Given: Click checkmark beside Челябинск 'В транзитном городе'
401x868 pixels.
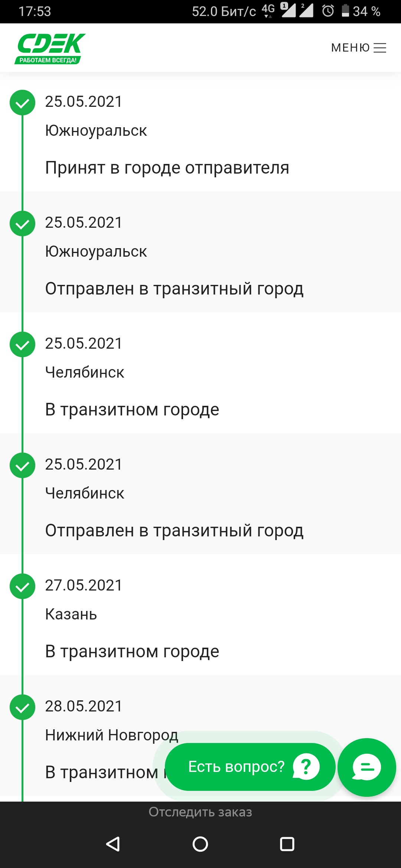Looking at the screenshot, I should [22, 345].
